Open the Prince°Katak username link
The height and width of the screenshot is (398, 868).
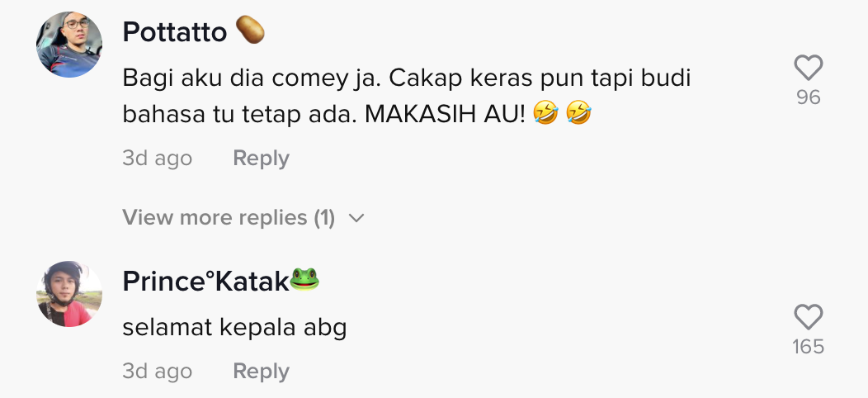[205, 281]
